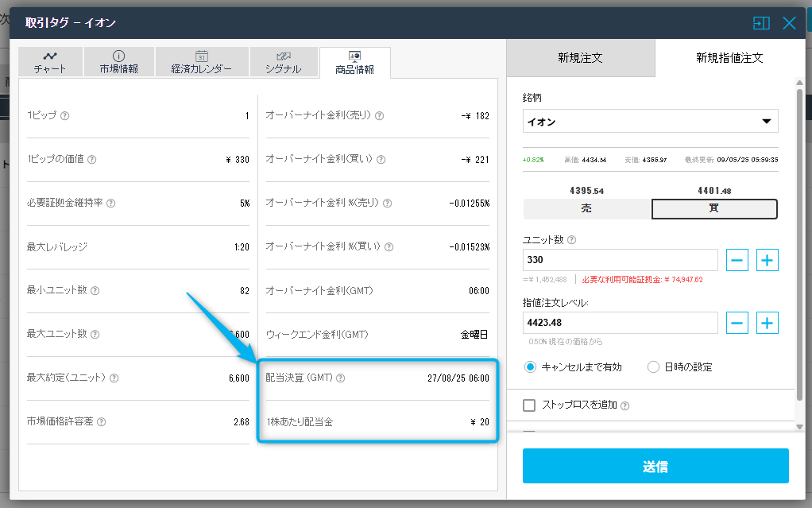Click help icon next to 1ピップの価値
The image size is (812, 508).
click(91, 160)
